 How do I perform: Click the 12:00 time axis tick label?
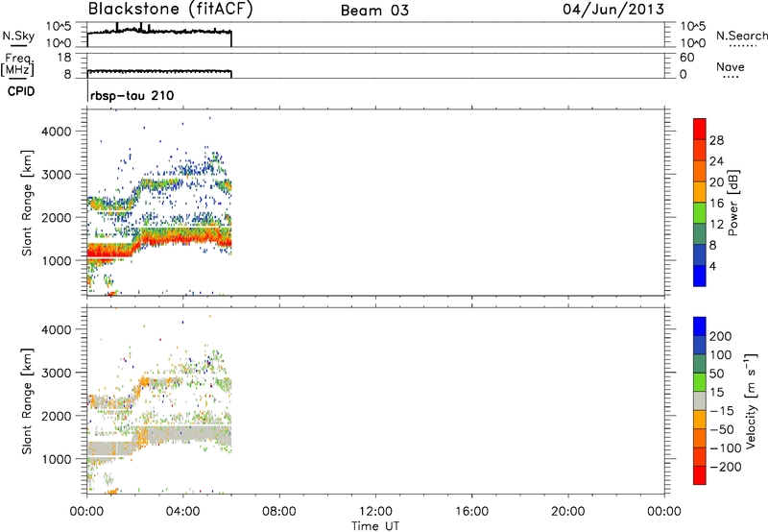375,512
